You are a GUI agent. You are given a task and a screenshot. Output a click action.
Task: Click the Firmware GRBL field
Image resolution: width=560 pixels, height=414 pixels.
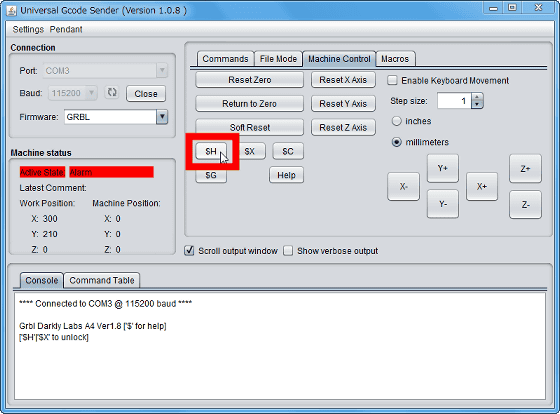pos(110,117)
